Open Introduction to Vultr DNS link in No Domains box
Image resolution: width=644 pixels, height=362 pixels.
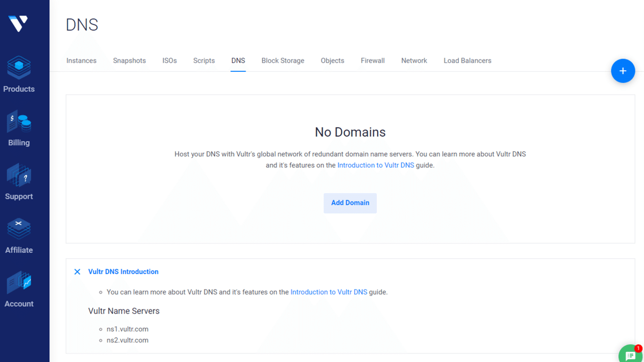[x=376, y=165]
